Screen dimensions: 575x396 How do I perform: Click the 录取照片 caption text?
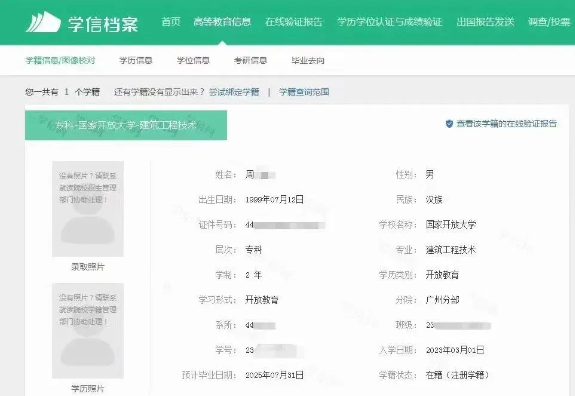88,267
